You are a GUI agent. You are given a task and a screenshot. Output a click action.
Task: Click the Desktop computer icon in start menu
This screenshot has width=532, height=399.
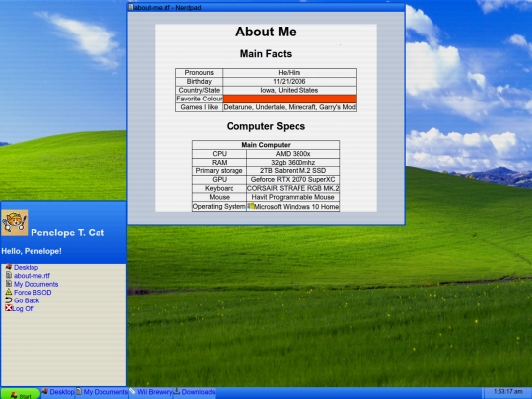(9, 267)
